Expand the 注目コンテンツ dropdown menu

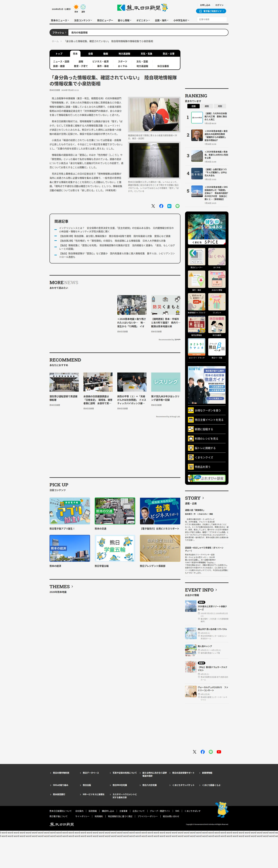[x=83, y=21]
